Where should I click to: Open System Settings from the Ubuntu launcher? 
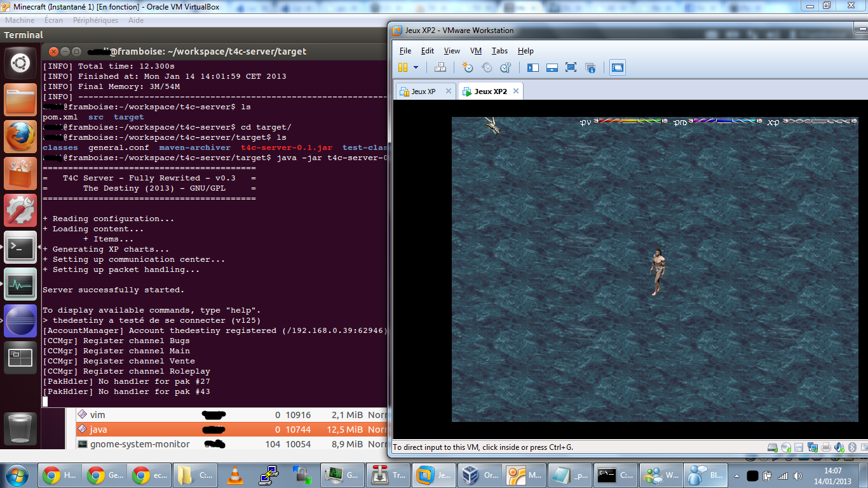[x=20, y=210]
